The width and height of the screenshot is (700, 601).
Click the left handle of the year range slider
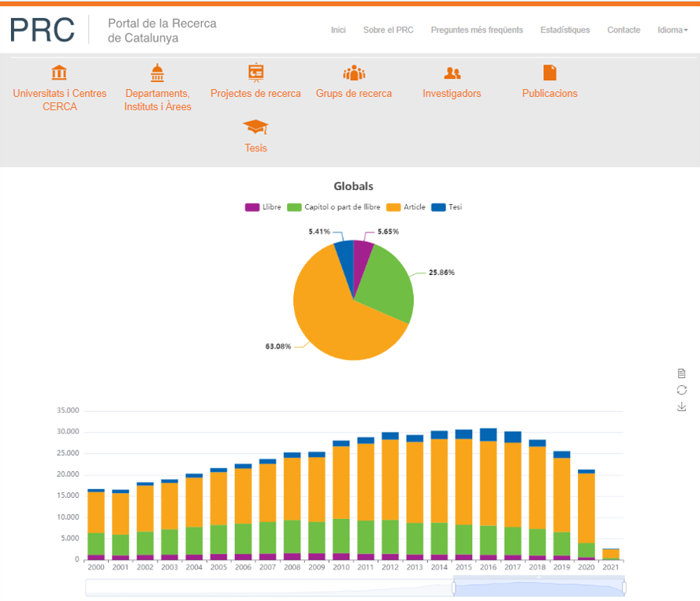point(454,588)
